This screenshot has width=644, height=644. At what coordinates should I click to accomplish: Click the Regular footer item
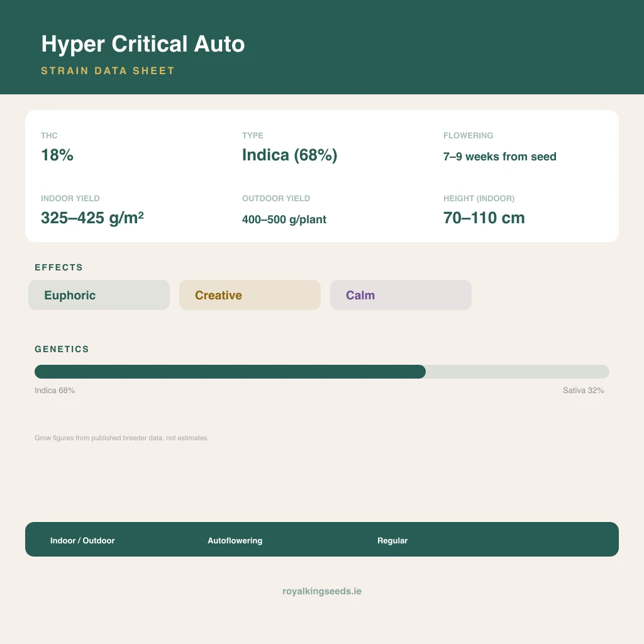pyautogui.click(x=392, y=540)
